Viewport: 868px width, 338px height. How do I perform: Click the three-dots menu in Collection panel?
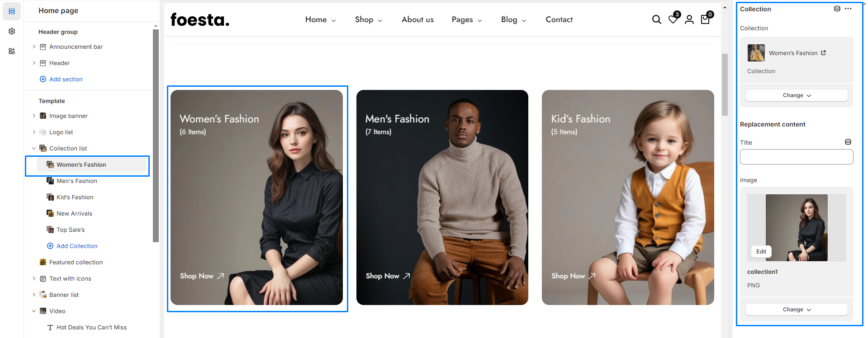[x=848, y=9]
